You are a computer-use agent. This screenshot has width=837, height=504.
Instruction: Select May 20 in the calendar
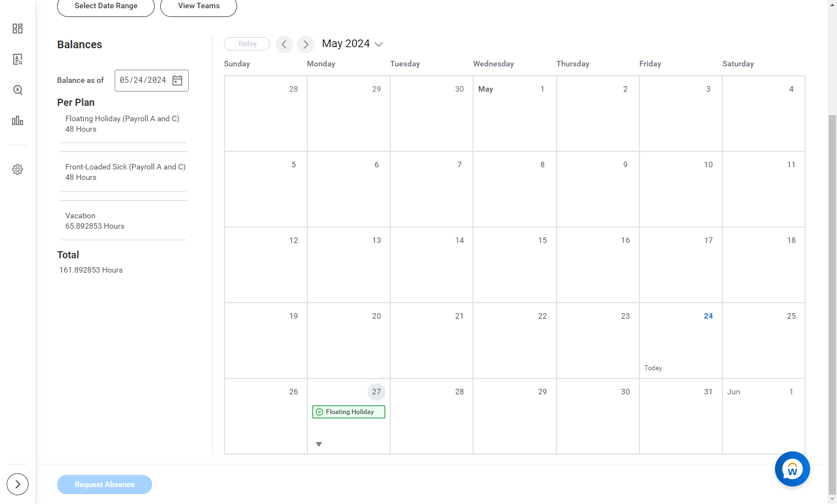coord(349,341)
